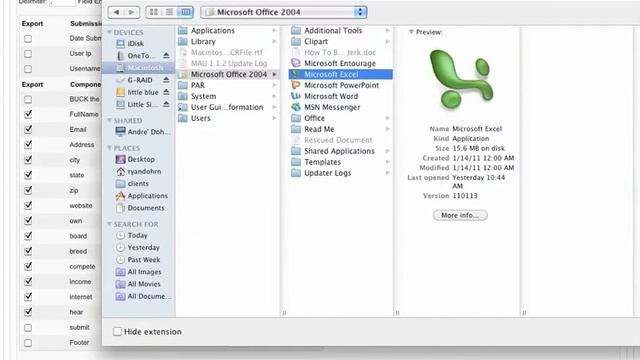Screen dimensions: 640x360
Task: Open the Users folder
Action: click(x=200, y=118)
